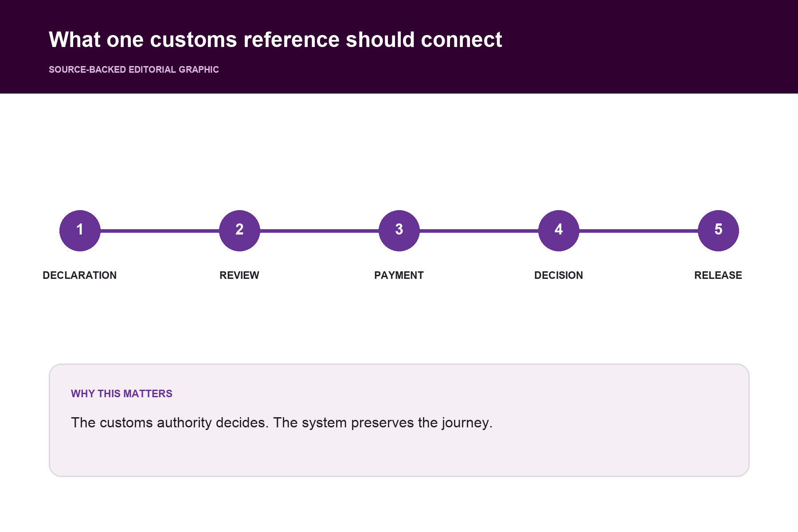Click the 'WHY THIS MATTERS' heading
Viewport: 798px width, 532px height.
click(121, 394)
